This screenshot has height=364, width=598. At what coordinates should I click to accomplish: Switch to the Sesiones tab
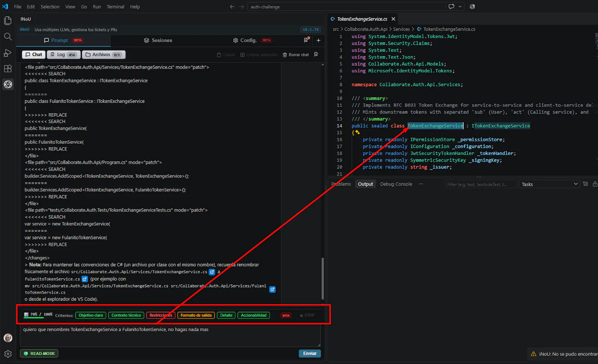point(158,40)
